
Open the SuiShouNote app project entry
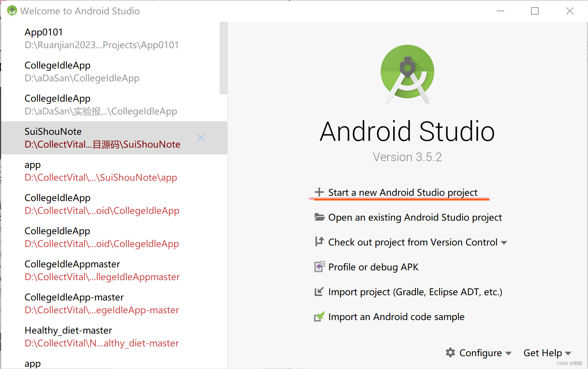pyautogui.click(x=101, y=171)
